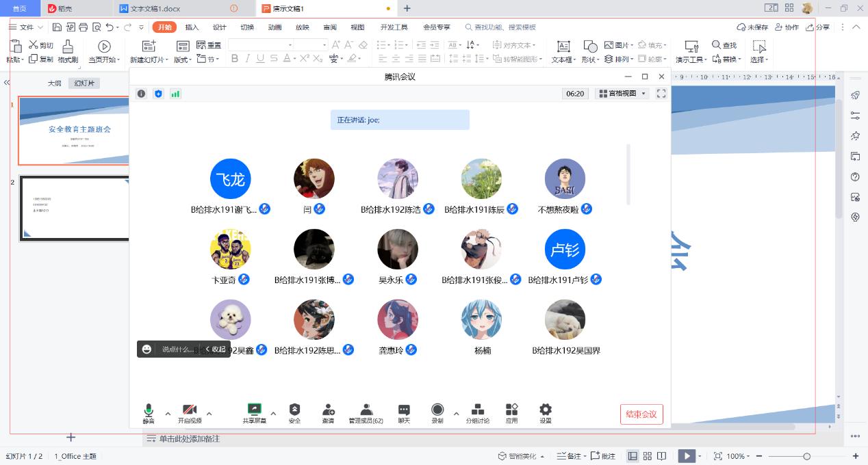Click the 邀请 invite icon

(x=329, y=410)
